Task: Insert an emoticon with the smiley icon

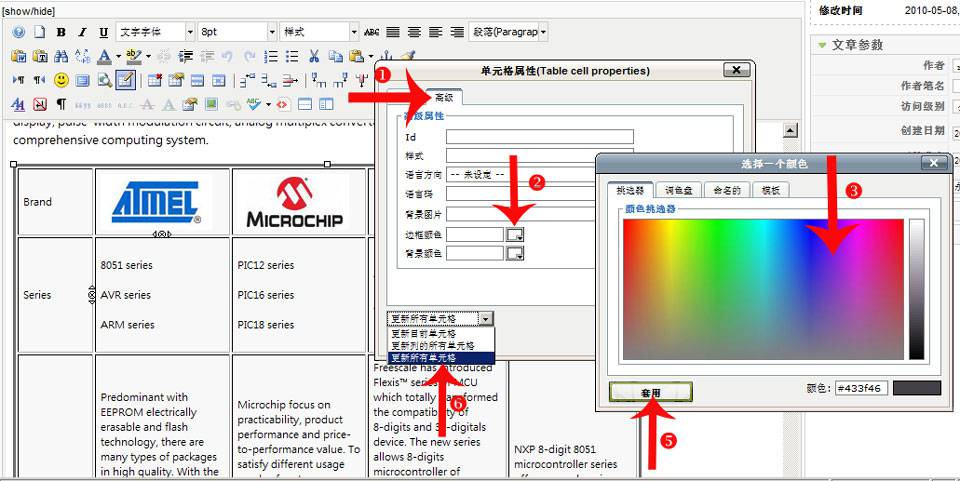Action: click(x=61, y=80)
